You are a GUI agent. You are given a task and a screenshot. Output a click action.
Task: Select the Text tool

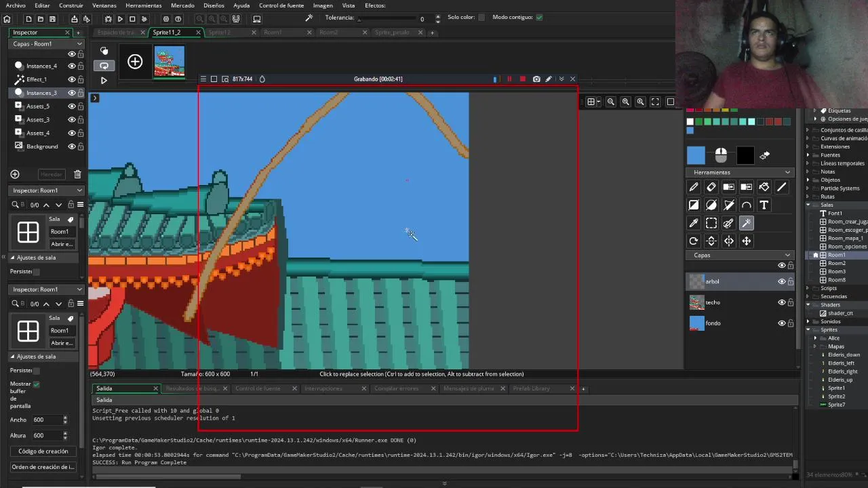pyautogui.click(x=764, y=205)
